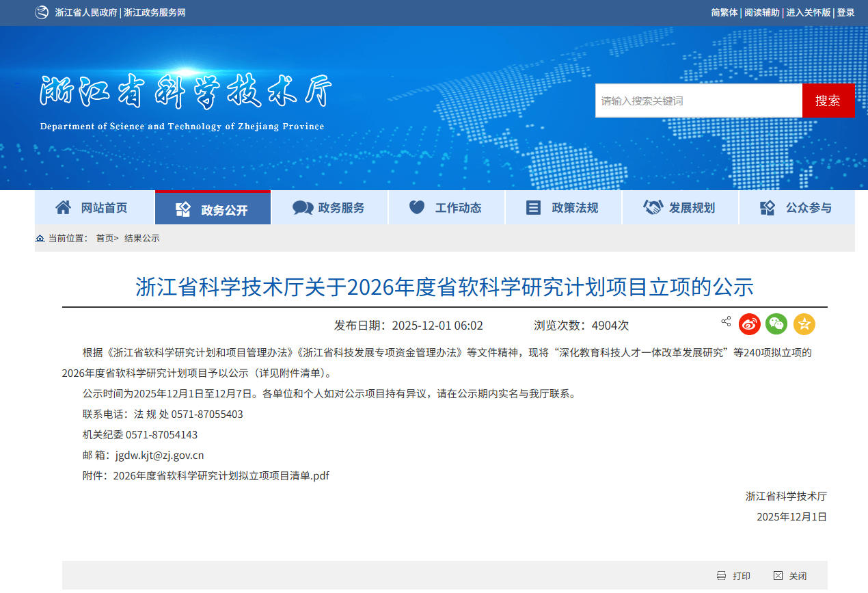Select the 政务服务 navigation tab
The image size is (868, 593).
pyautogui.click(x=329, y=208)
